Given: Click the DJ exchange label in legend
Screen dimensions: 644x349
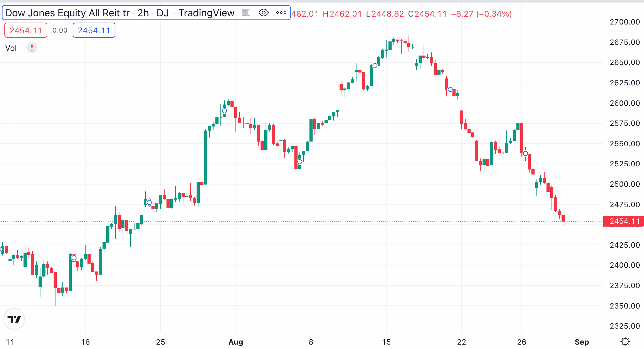Looking at the screenshot, I should [x=163, y=13].
